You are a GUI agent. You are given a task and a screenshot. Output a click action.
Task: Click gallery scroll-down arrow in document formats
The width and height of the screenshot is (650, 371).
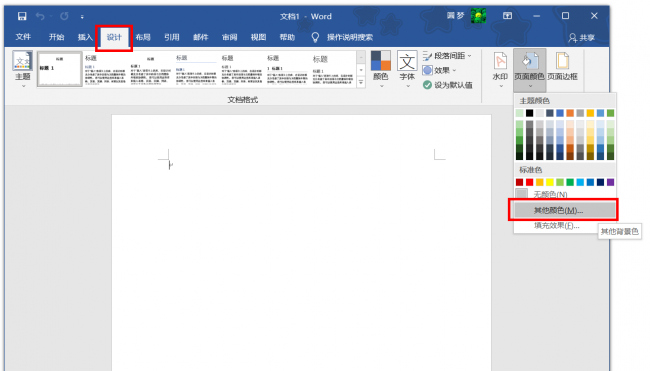[361, 70]
